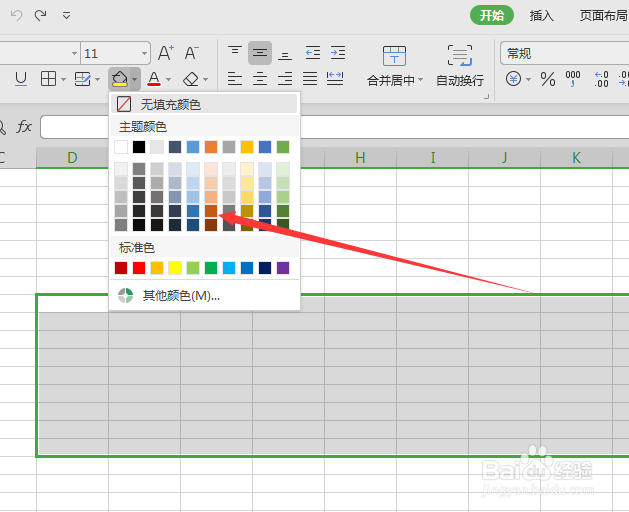Open the quick access toolbar customize arrow

point(67,16)
